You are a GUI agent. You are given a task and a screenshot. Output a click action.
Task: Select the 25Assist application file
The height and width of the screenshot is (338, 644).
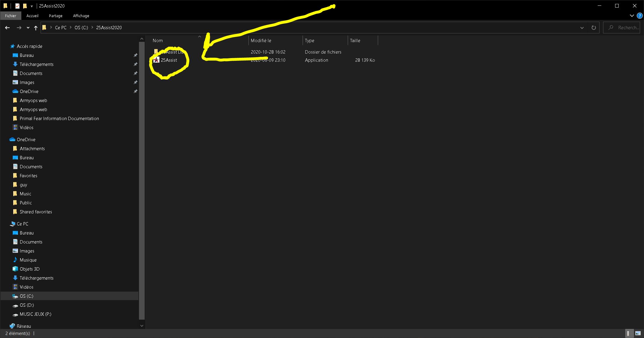(x=169, y=60)
